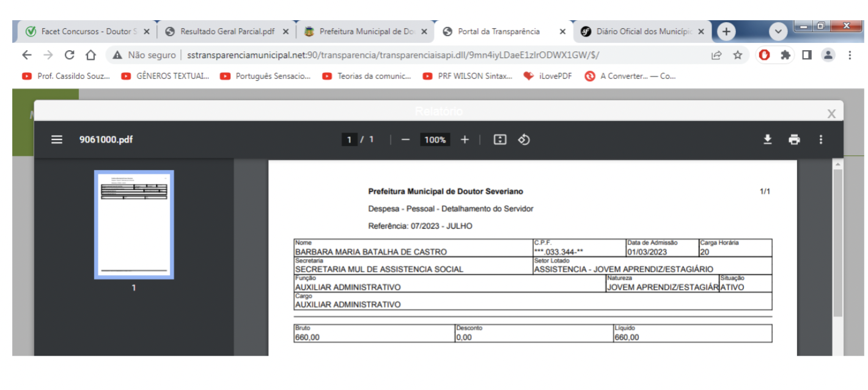The image size is (868, 390).
Task: Select the page 1 thumbnail
Action: [134, 224]
